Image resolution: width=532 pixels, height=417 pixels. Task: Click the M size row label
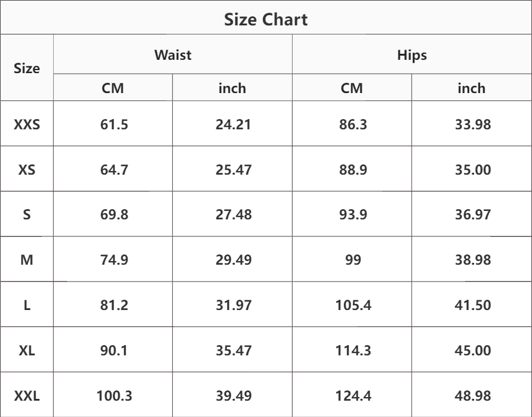tap(27, 260)
